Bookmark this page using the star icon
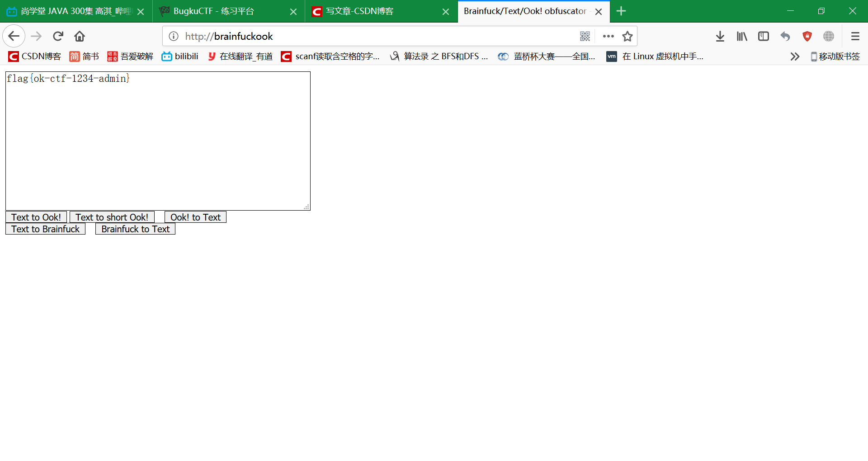The height and width of the screenshot is (461, 868). coord(627,36)
